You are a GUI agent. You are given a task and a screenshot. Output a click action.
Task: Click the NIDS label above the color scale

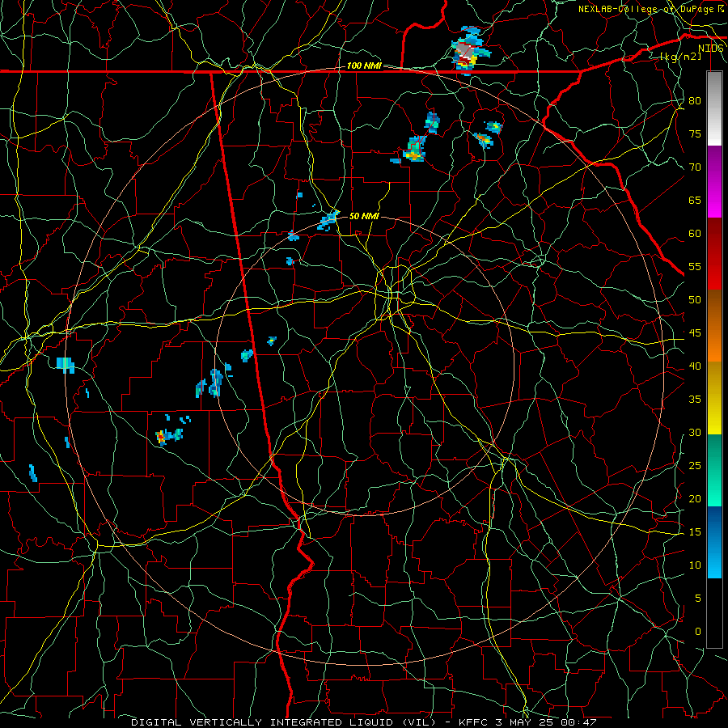pyautogui.click(x=710, y=49)
